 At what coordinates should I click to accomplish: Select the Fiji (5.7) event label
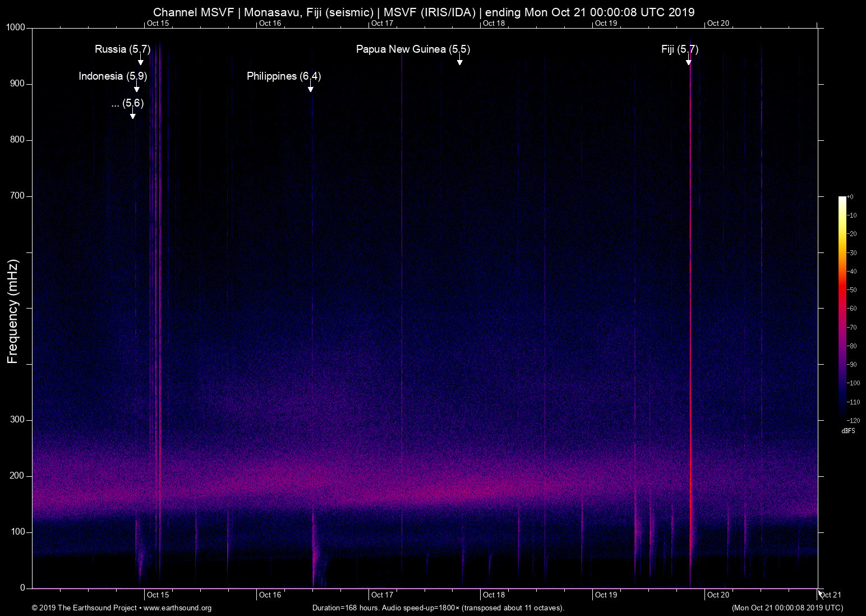coord(679,49)
